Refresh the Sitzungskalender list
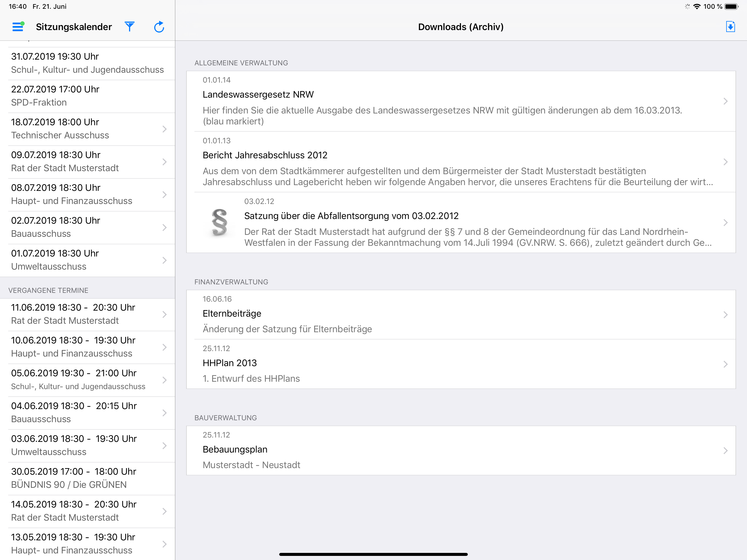The image size is (747, 560). 159,27
